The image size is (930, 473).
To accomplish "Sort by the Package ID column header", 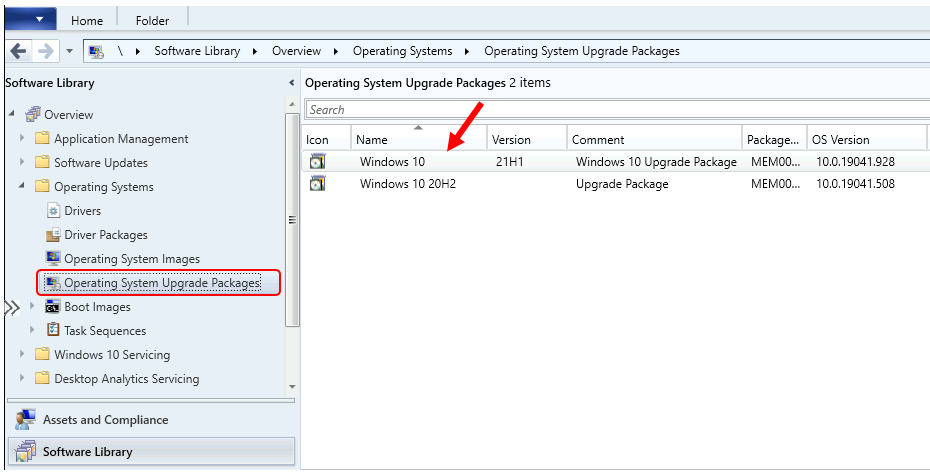I will [x=774, y=139].
